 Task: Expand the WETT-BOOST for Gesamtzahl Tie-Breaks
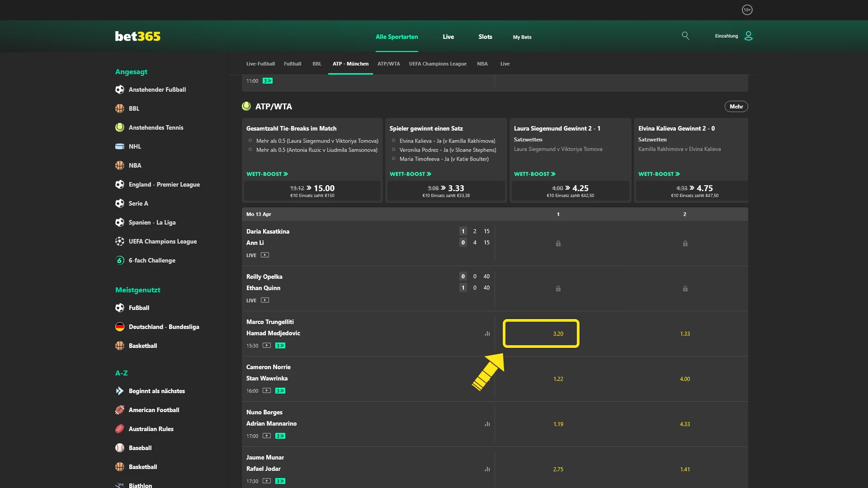coord(267,174)
